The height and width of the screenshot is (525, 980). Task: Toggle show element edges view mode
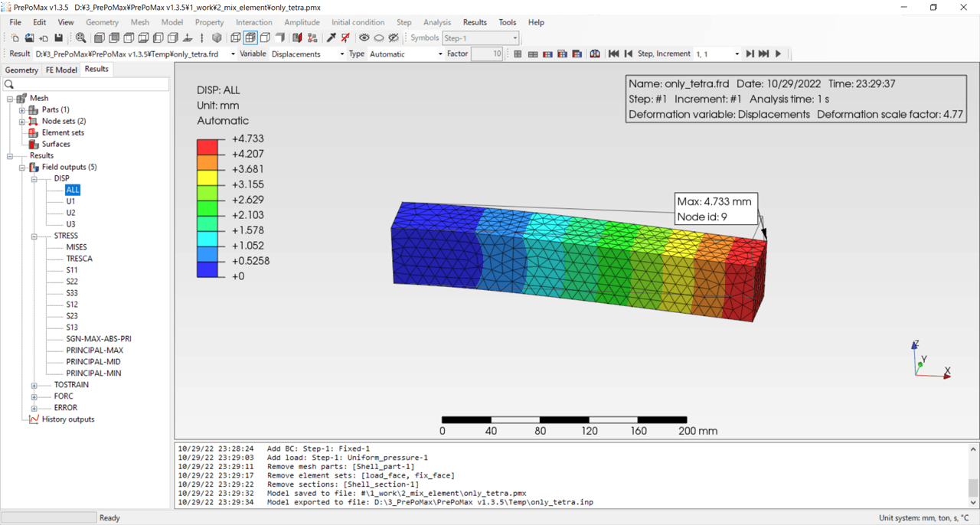[250, 38]
